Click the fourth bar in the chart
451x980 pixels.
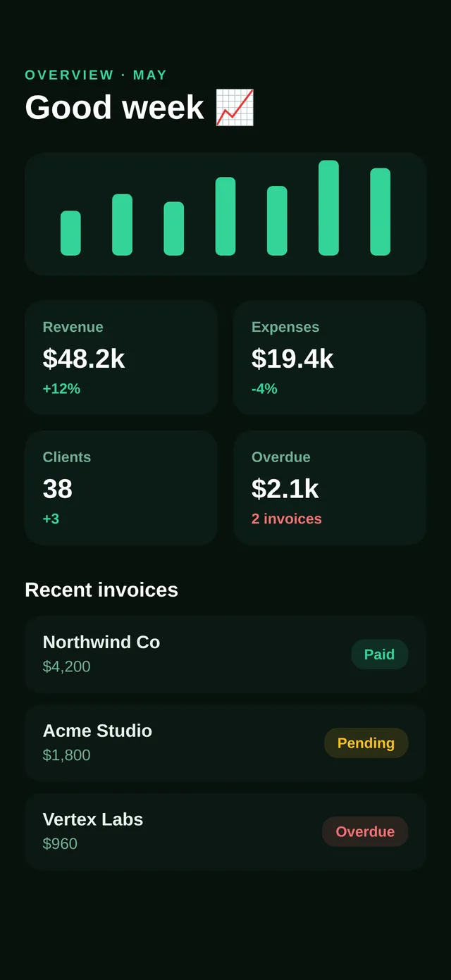[225, 216]
